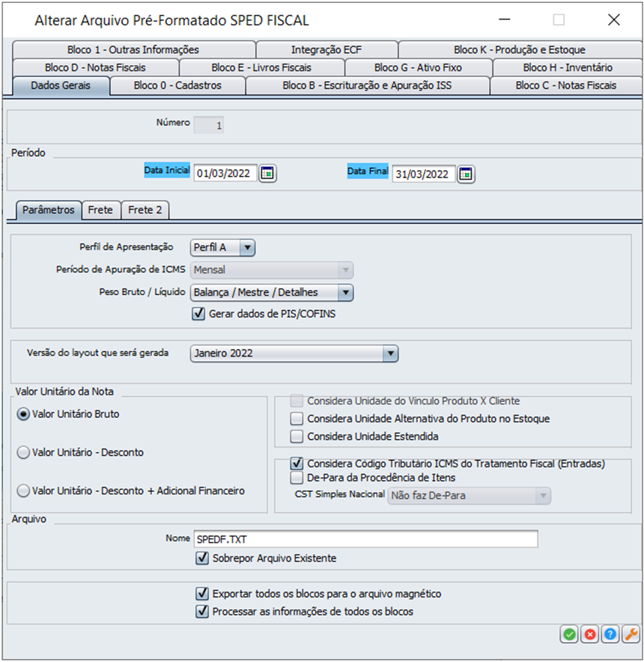
Task: Open Bloco B - Escrituração e Apuração ISS tab
Action: 368,85
